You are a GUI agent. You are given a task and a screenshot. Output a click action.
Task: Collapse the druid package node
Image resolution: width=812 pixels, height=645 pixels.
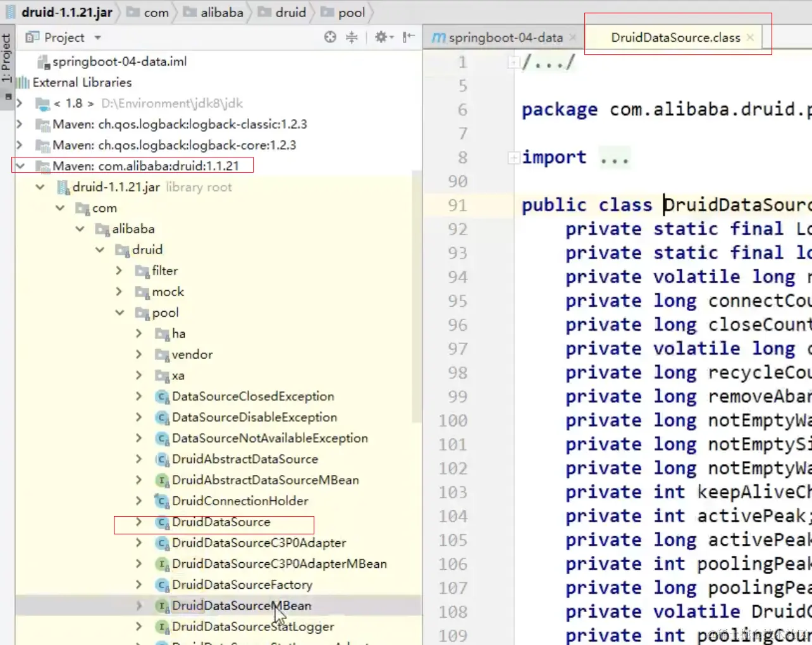point(100,250)
